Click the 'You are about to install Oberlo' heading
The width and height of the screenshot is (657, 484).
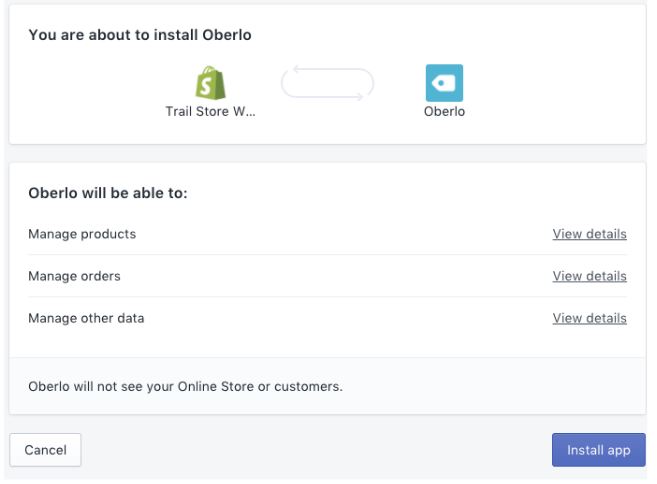pyautogui.click(x=140, y=35)
